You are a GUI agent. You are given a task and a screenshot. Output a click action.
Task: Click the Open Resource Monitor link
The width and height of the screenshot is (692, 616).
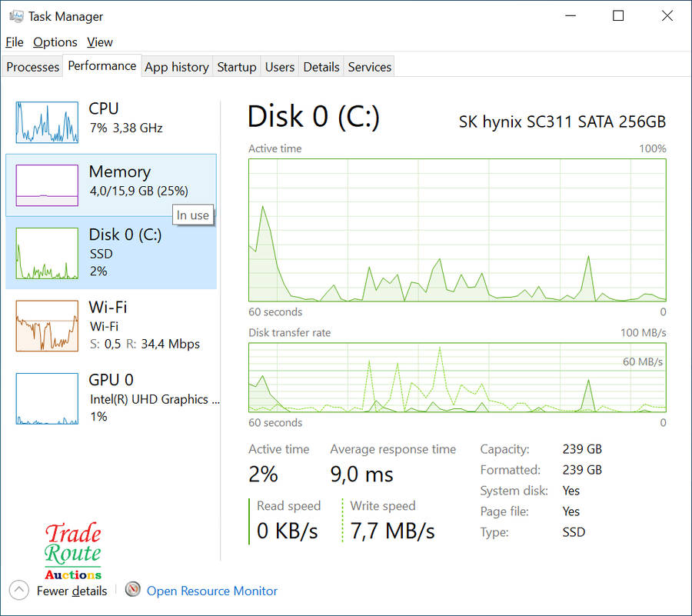click(212, 591)
